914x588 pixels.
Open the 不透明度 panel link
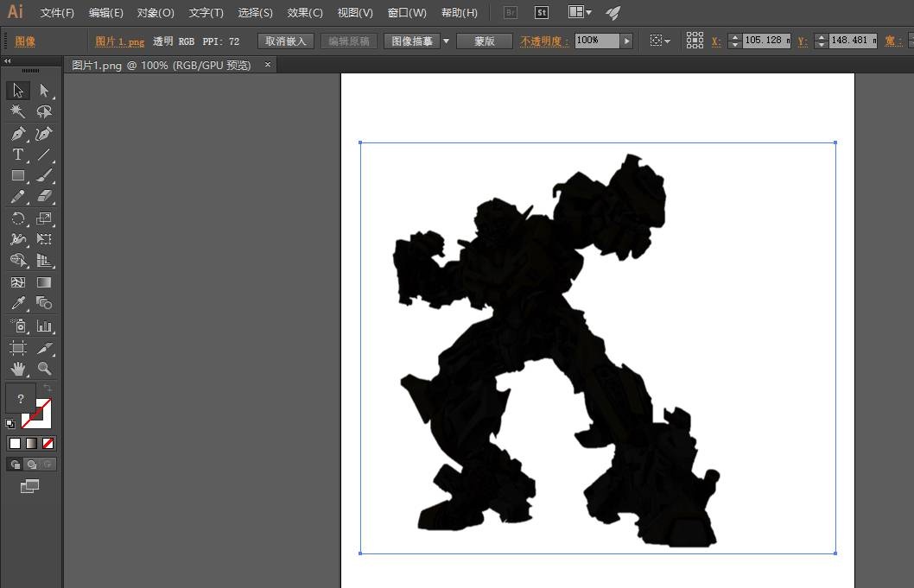pyautogui.click(x=544, y=41)
